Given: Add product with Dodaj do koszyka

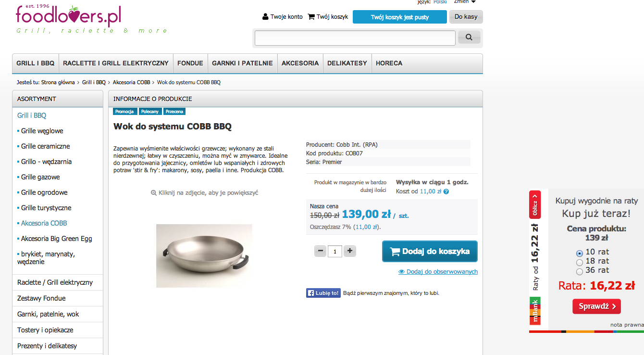Looking at the screenshot, I should click(430, 251).
